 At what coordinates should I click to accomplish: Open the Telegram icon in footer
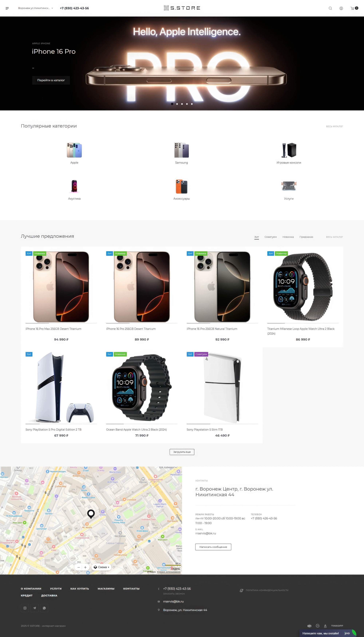[x=35, y=608]
